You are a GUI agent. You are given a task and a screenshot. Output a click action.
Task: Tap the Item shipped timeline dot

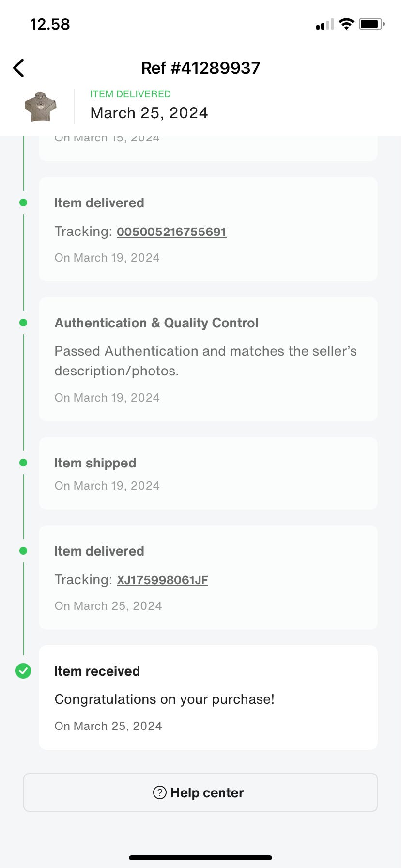click(23, 463)
